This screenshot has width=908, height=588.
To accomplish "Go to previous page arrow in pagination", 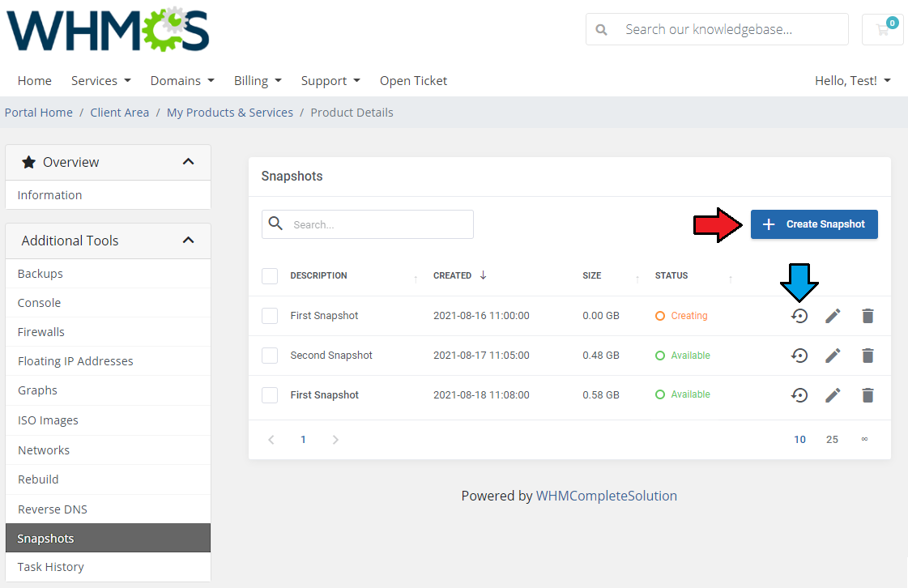I will coord(271,440).
